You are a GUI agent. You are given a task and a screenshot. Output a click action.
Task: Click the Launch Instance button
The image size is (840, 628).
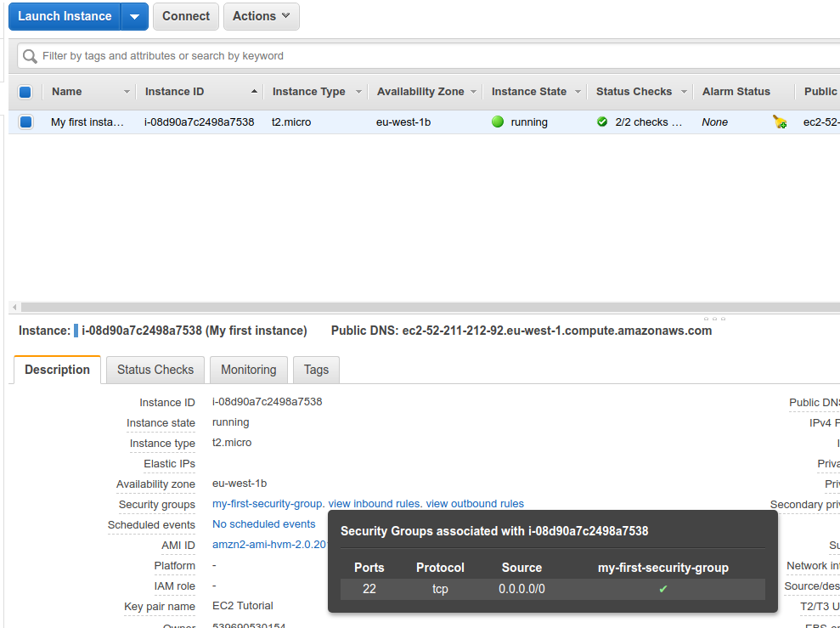(65, 16)
